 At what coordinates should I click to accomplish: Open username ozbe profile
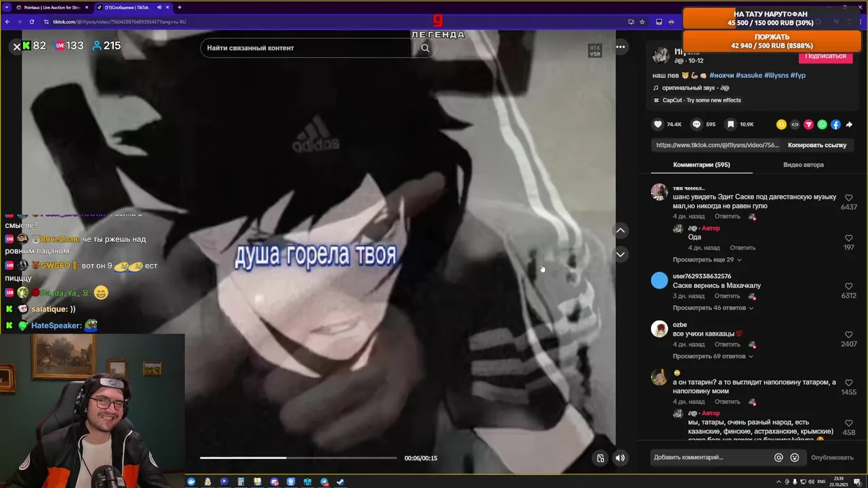679,325
